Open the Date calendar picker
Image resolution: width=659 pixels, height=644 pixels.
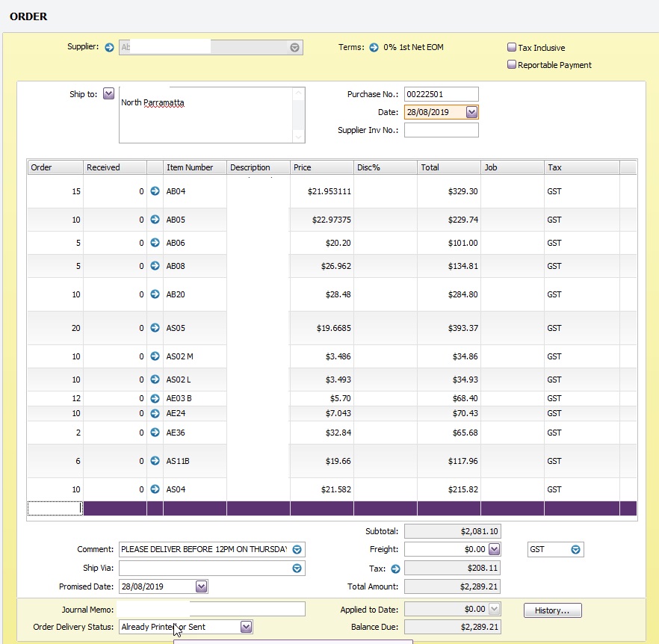[471, 112]
